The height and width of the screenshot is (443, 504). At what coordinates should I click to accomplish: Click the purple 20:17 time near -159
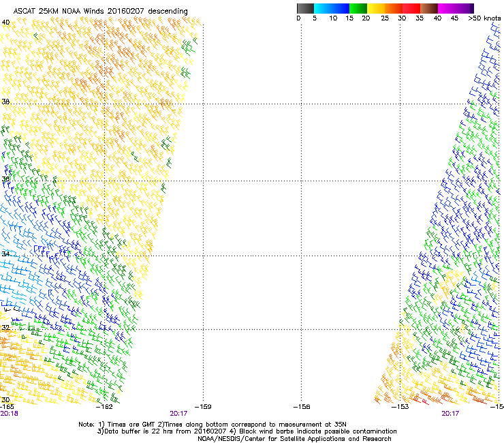click(x=178, y=414)
